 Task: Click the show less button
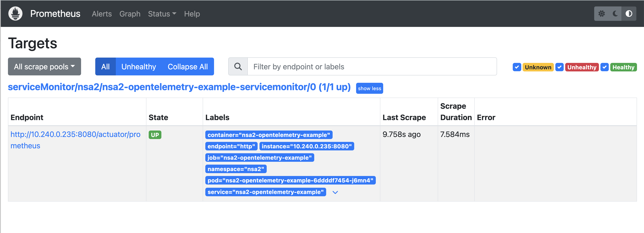pyautogui.click(x=369, y=88)
